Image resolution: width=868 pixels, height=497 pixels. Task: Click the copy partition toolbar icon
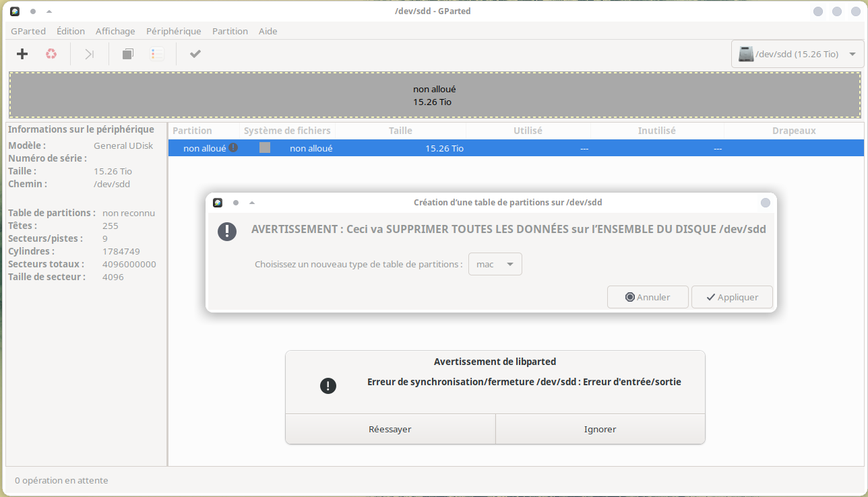[x=128, y=54]
